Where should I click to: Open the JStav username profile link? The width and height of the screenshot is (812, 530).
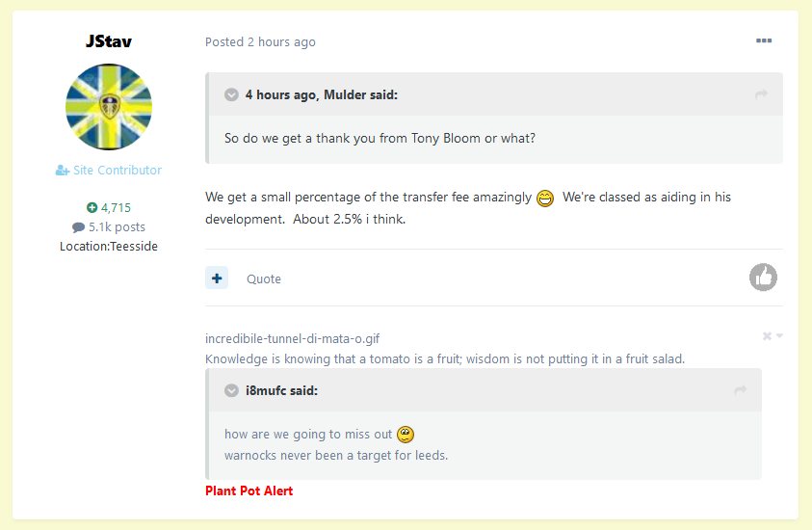[x=108, y=40]
